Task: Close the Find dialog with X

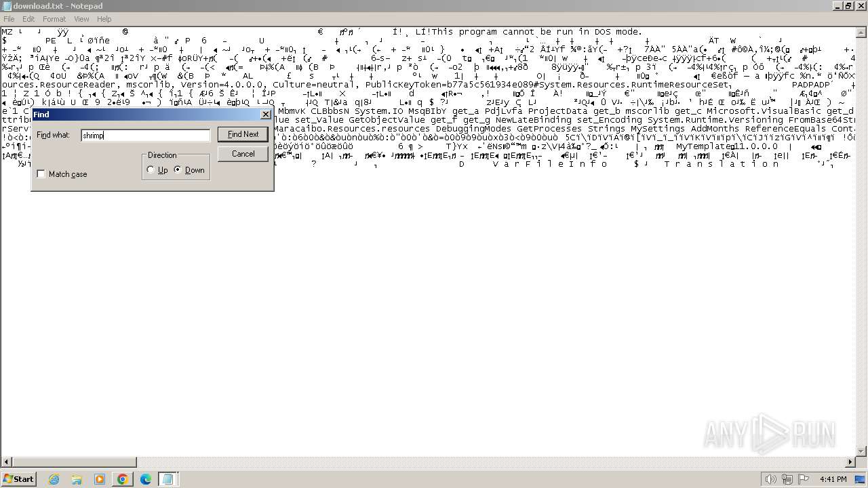Action: 266,115
